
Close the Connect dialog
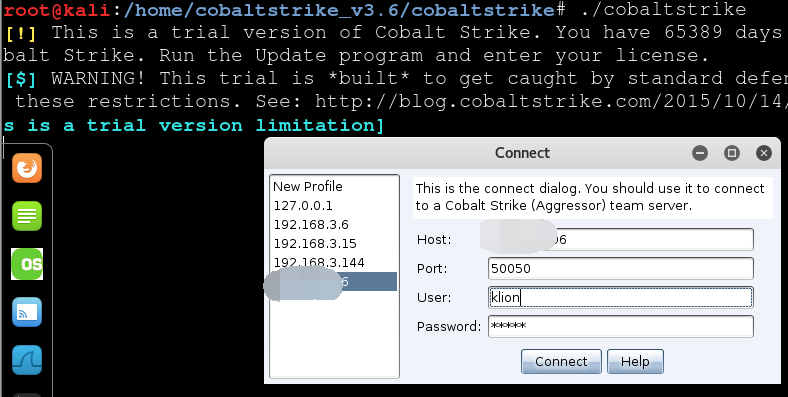[x=764, y=153]
